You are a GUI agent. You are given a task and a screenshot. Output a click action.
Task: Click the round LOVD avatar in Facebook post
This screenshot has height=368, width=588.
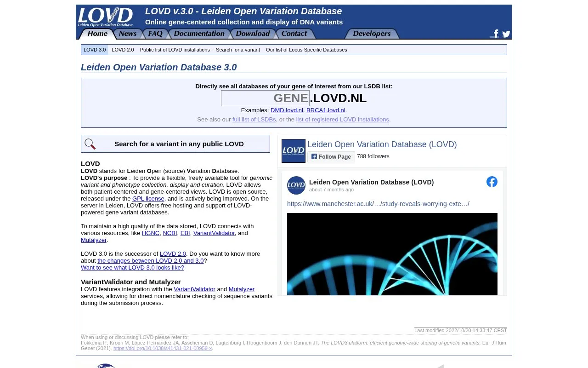coord(296,185)
